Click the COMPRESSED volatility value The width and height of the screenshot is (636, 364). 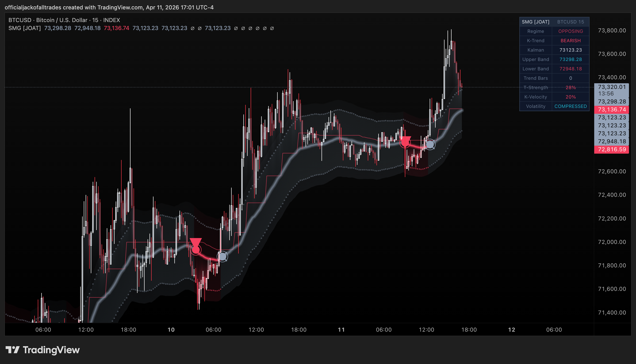(x=571, y=106)
